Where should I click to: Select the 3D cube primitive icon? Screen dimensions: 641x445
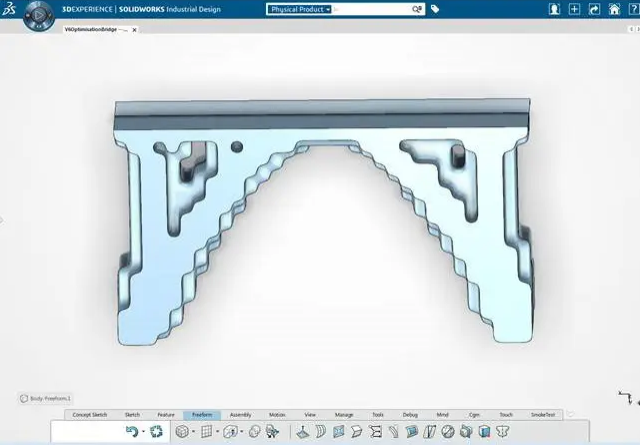pos(182,431)
